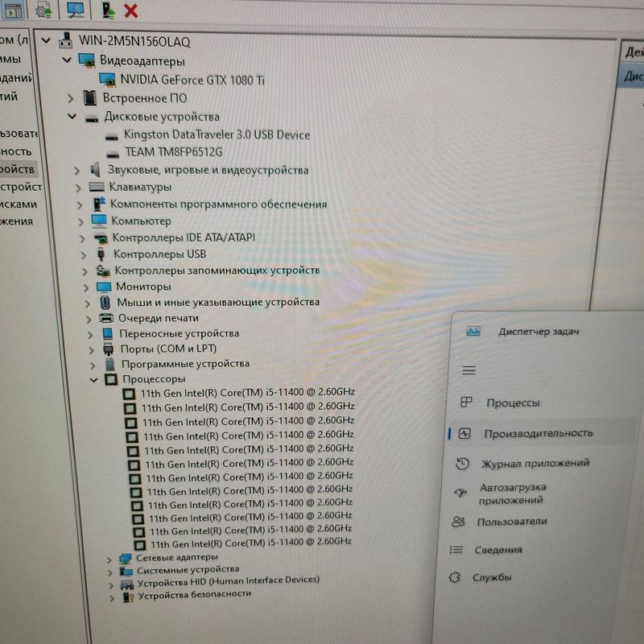Select NVIDIA GeForce GTX 1080 Ti device
This screenshot has height=644, width=644.
[192, 80]
